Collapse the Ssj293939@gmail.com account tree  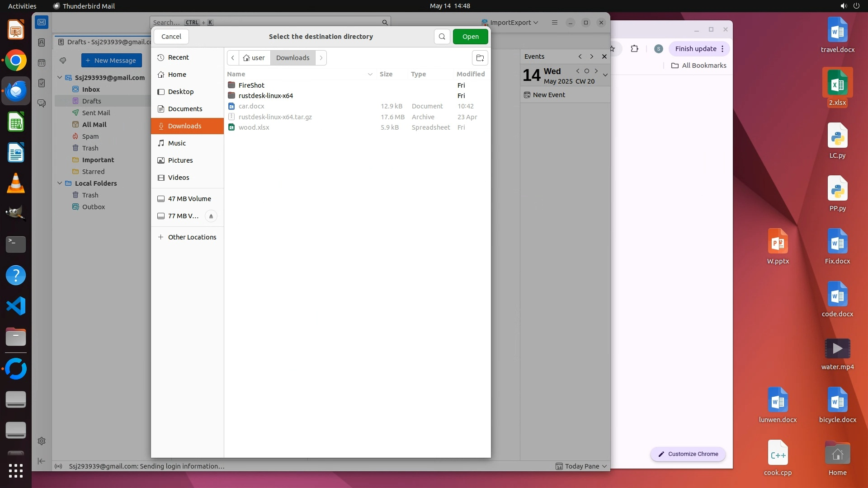[x=60, y=78]
